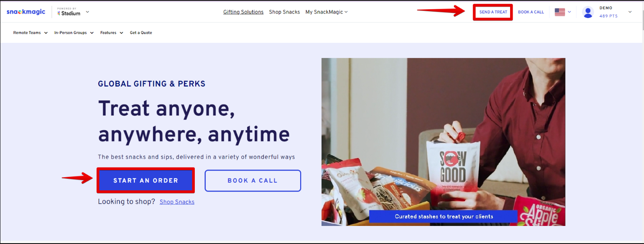Open Shop Snacks in top navigation
Viewport: 644px width, 244px height.
click(x=284, y=12)
